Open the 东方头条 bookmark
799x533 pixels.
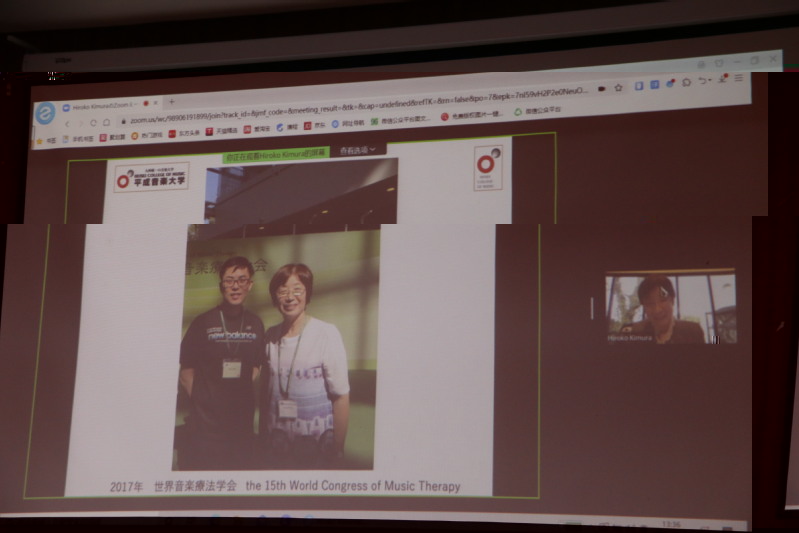pyautogui.click(x=184, y=133)
